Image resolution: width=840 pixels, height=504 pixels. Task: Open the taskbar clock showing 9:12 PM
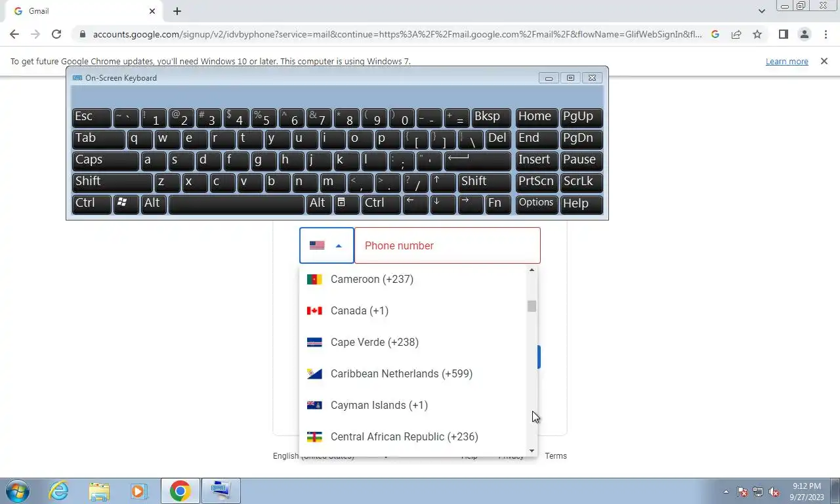point(807,492)
